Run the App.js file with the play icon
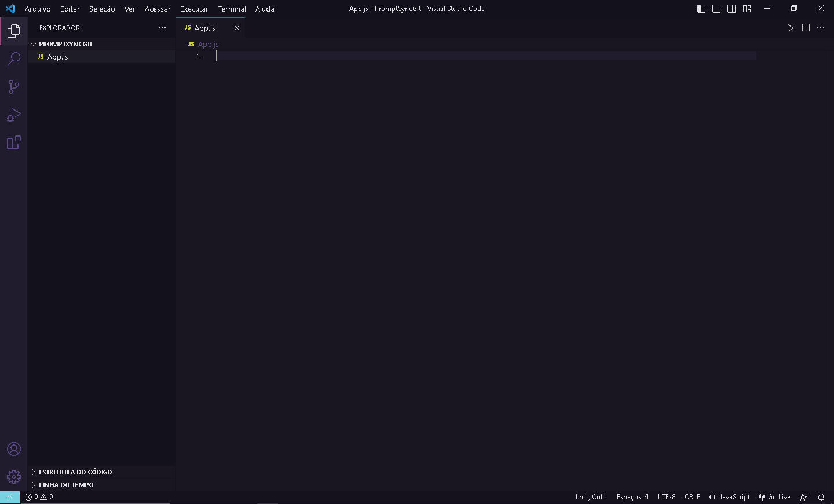834x504 pixels. pos(790,27)
